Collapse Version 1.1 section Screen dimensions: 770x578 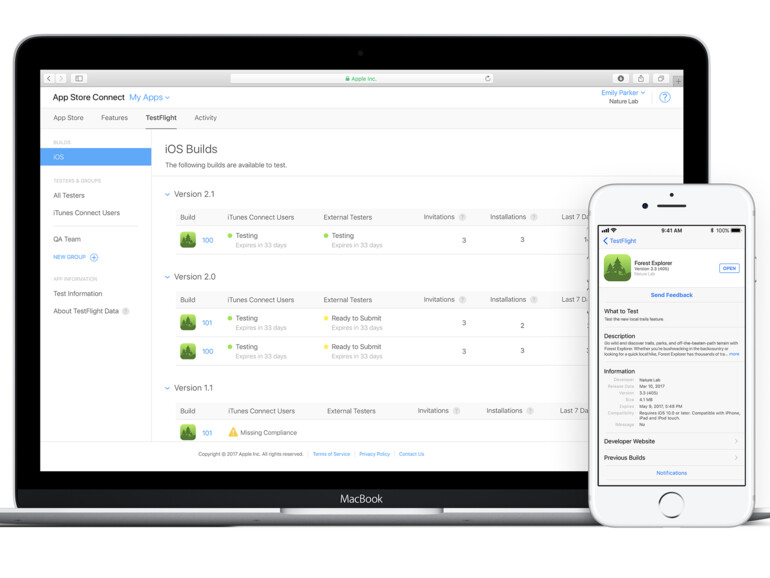[x=167, y=388]
